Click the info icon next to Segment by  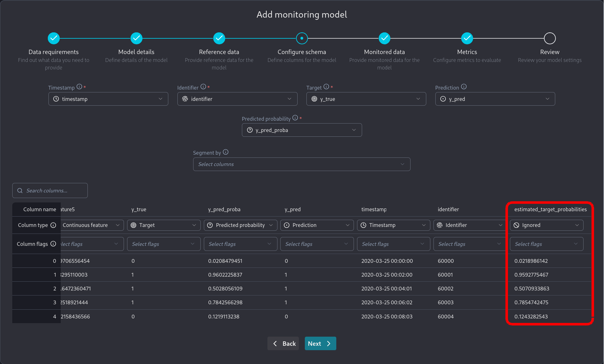(226, 152)
